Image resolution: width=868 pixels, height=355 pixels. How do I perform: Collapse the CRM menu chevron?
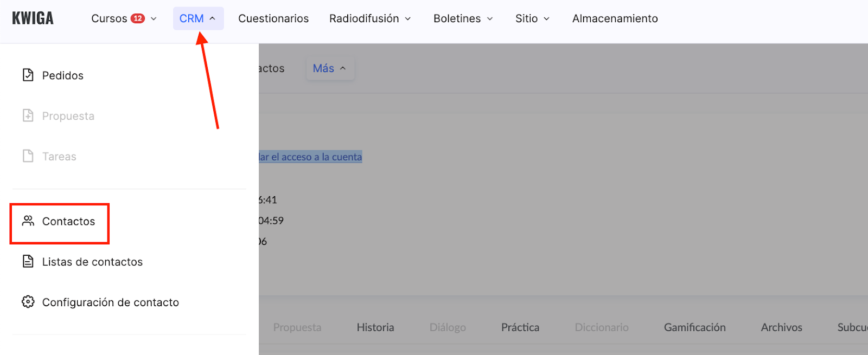coord(213,18)
